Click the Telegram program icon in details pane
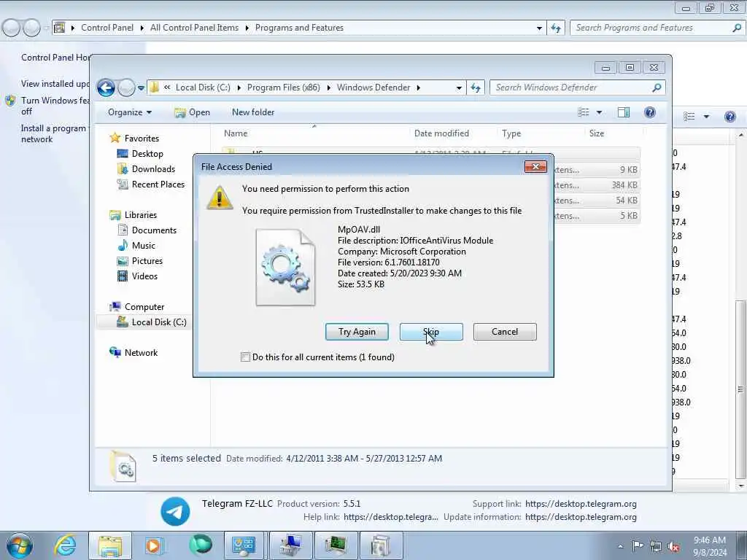Screen dimensions: 747x560 (x=175, y=511)
